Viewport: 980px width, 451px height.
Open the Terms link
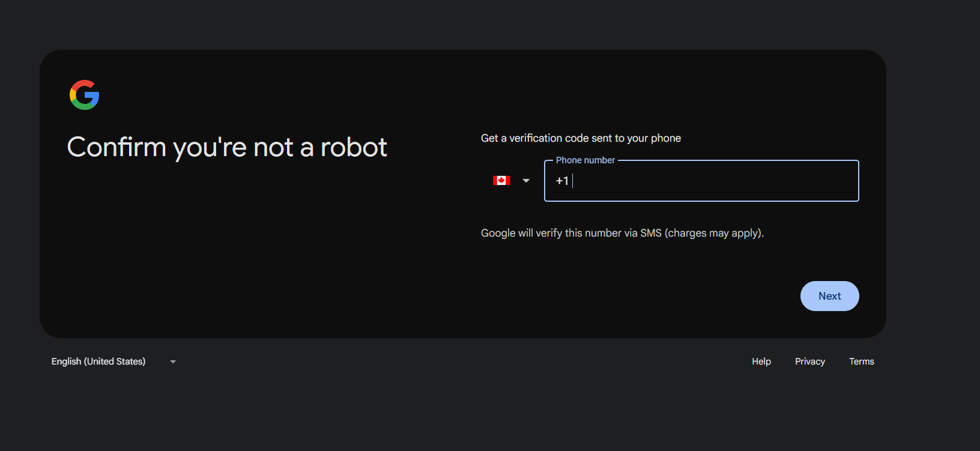point(861,361)
